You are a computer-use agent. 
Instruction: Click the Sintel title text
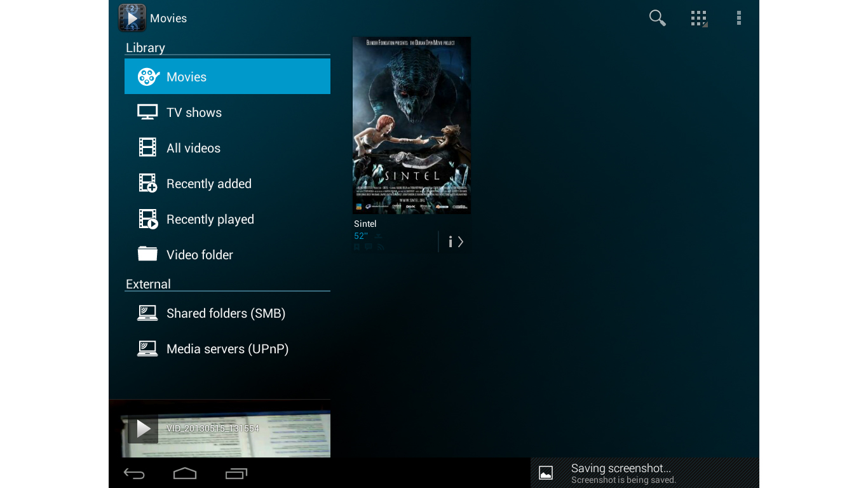click(365, 224)
